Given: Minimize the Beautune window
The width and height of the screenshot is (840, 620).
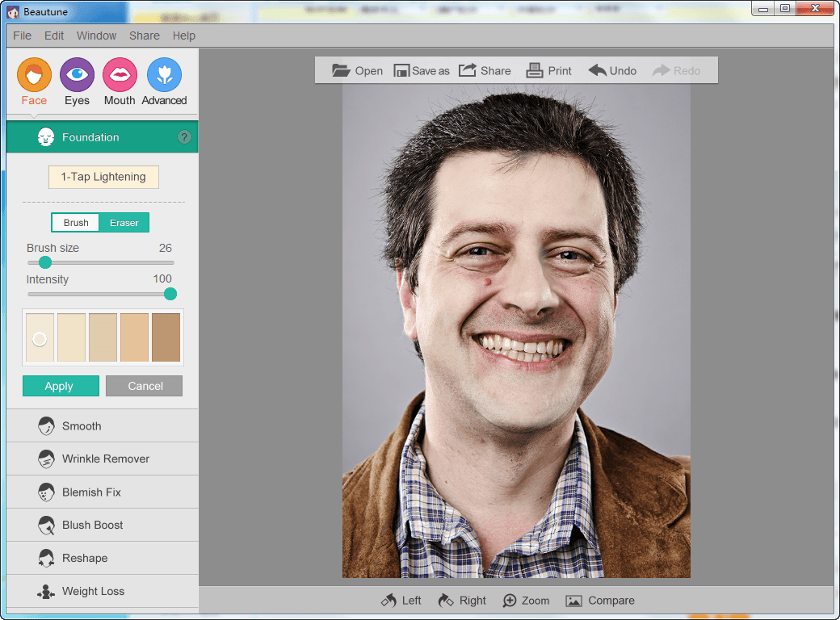Looking at the screenshot, I should [x=762, y=9].
